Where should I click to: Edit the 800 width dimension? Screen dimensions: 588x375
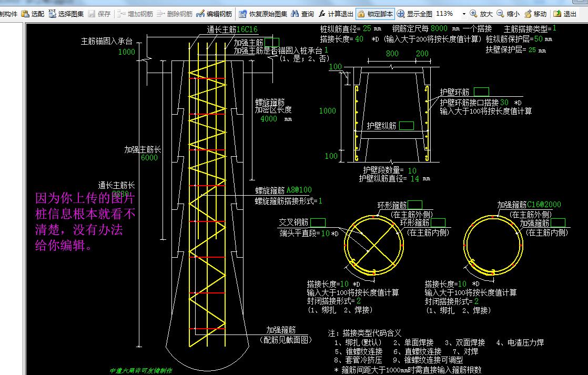[392, 53]
